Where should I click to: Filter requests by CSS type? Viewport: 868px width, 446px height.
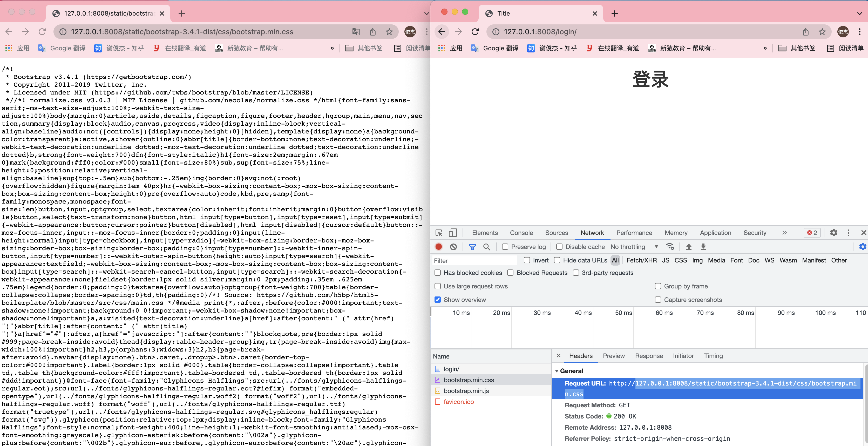(x=680, y=260)
